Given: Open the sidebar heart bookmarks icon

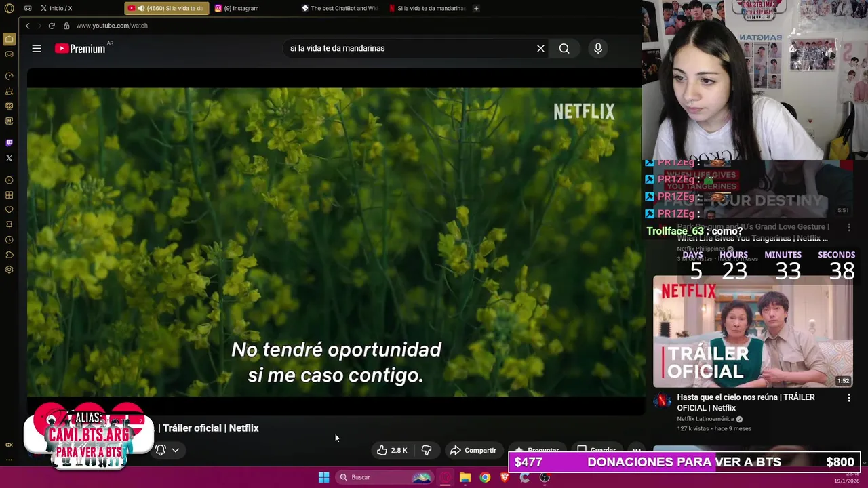Looking at the screenshot, I should (x=9, y=210).
